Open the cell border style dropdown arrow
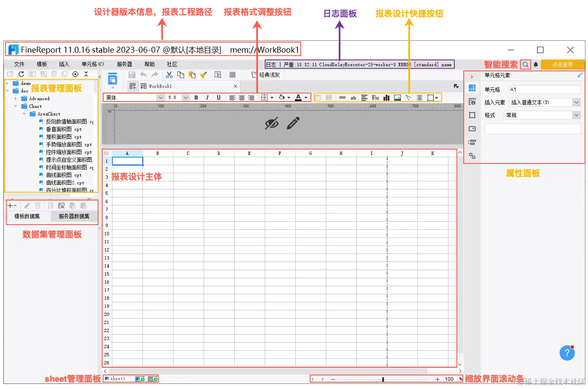 pos(272,98)
